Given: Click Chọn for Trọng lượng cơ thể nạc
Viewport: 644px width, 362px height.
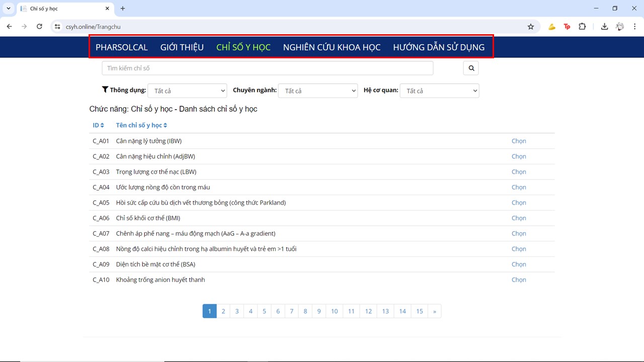Looking at the screenshot, I should (519, 172).
